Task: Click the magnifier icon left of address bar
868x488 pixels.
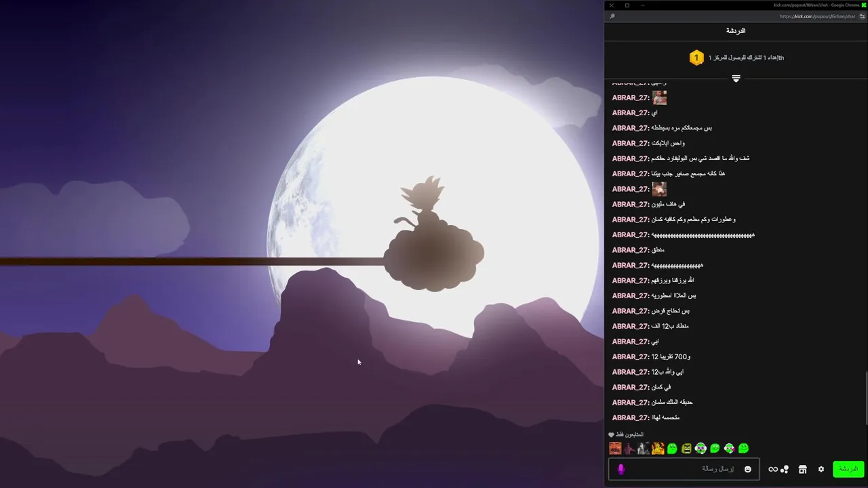Action: (612, 16)
